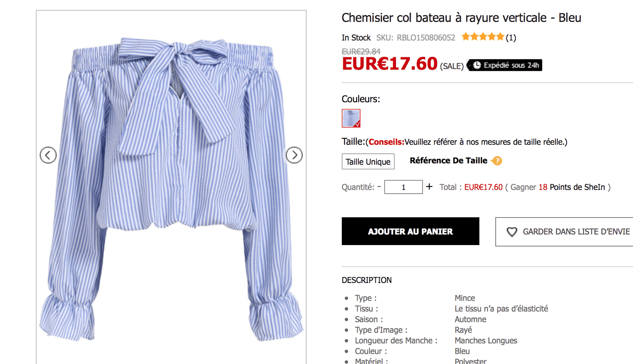Click the clock icon on shipping badge

click(477, 65)
